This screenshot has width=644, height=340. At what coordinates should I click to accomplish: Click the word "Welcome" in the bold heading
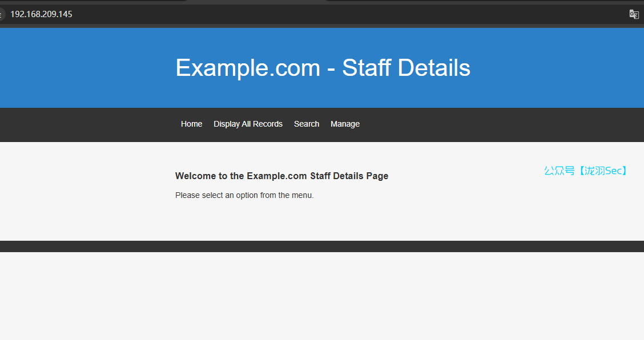195,176
